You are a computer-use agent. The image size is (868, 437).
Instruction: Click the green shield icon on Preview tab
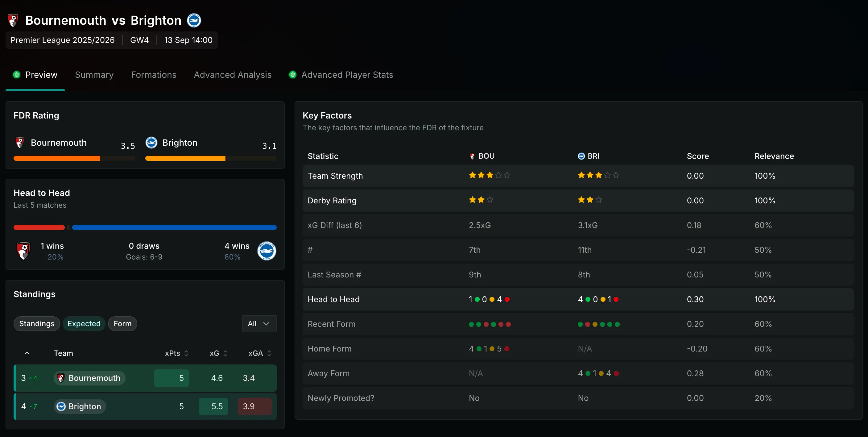[x=17, y=74]
